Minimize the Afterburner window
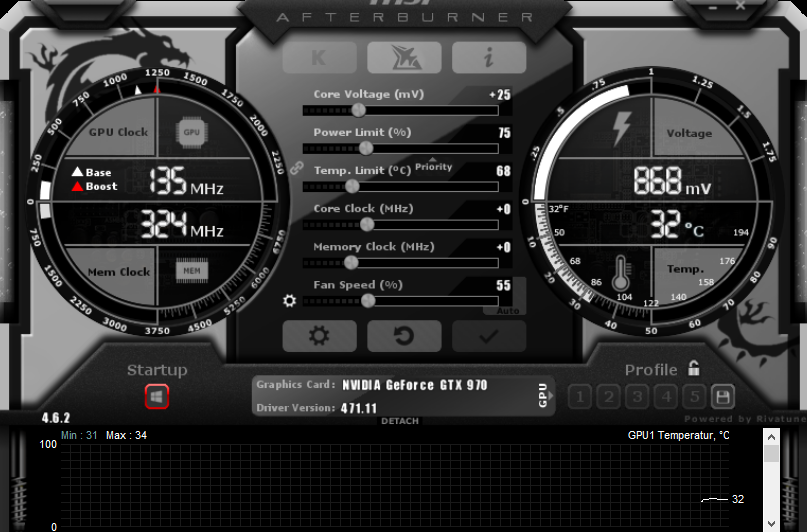The image size is (807, 532). tap(713, 7)
